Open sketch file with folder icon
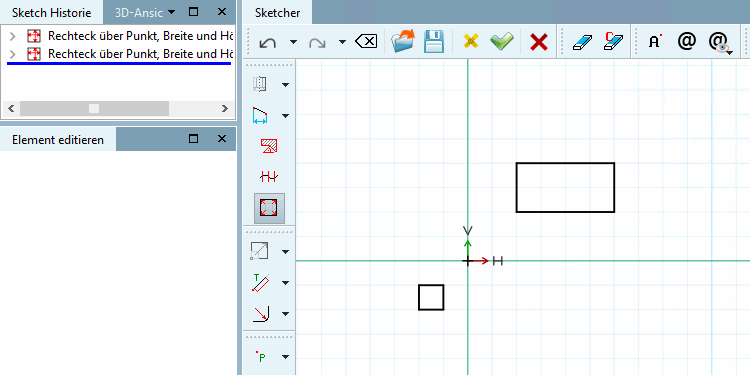The image size is (750, 375). (x=403, y=42)
